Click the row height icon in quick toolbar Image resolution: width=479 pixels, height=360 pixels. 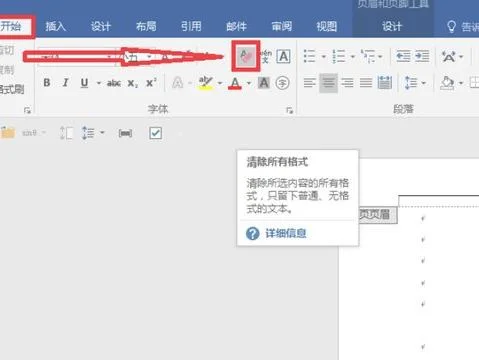tap(66, 133)
